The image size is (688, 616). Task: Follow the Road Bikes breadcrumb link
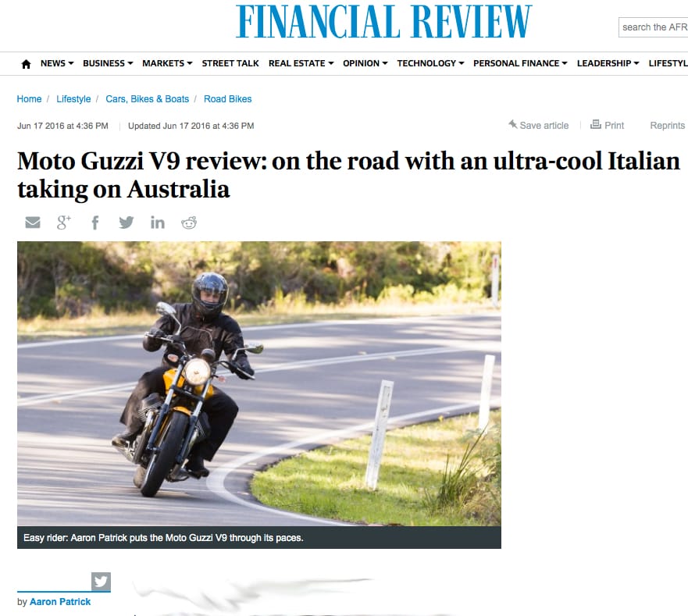(x=228, y=99)
